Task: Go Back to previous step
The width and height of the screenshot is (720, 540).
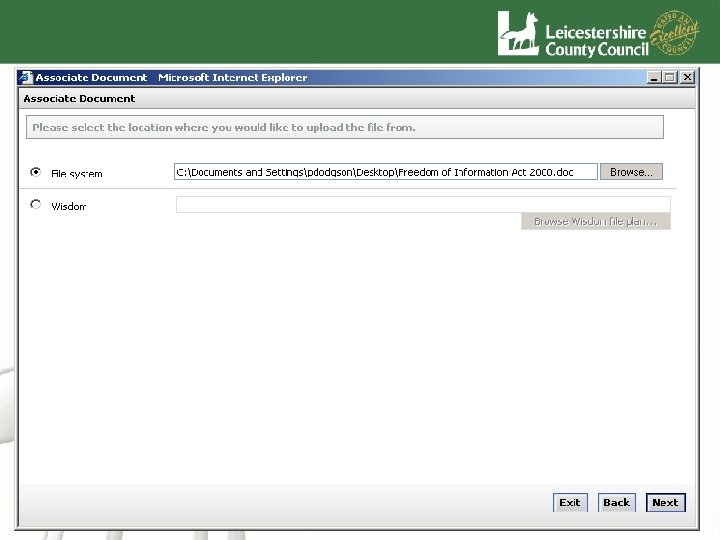Action: click(616, 502)
